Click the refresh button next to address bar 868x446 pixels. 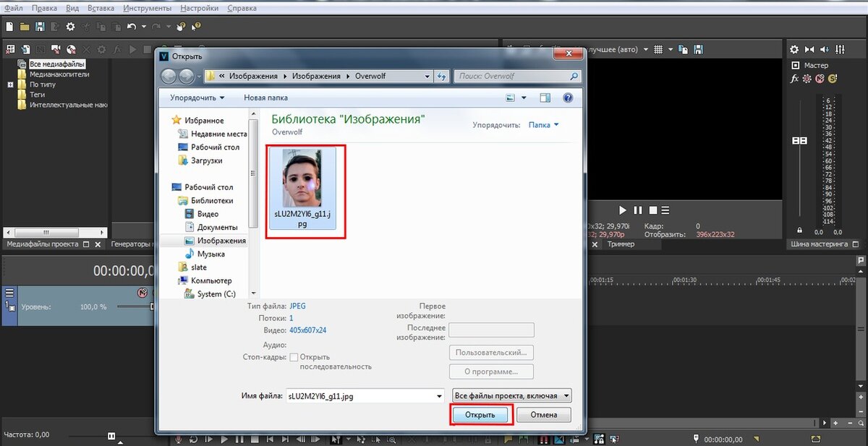click(x=443, y=76)
